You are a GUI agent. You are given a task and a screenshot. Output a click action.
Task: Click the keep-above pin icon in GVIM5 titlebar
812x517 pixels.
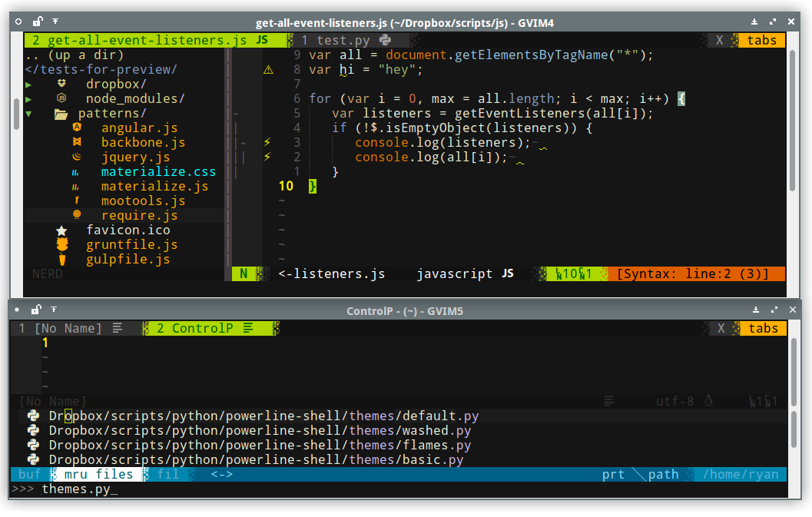(54, 310)
